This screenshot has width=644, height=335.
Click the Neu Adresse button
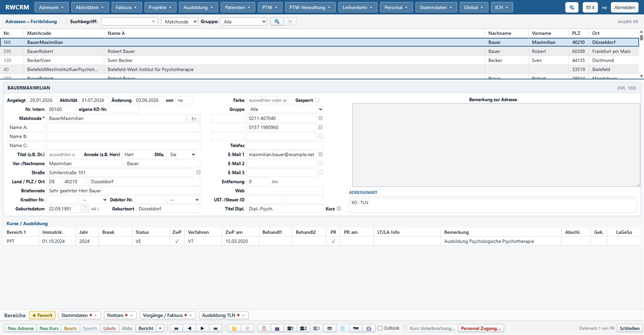21,329
